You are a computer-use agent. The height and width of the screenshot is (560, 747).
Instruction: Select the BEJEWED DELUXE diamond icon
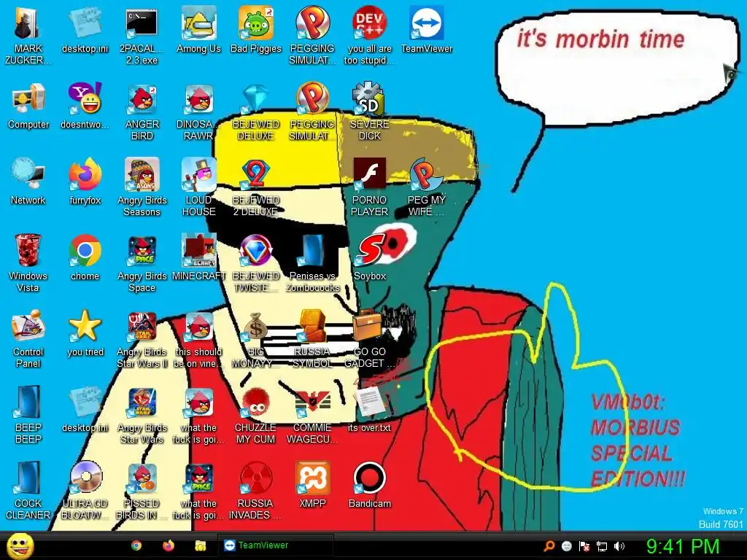pyautogui.click(x=256, y=99)
